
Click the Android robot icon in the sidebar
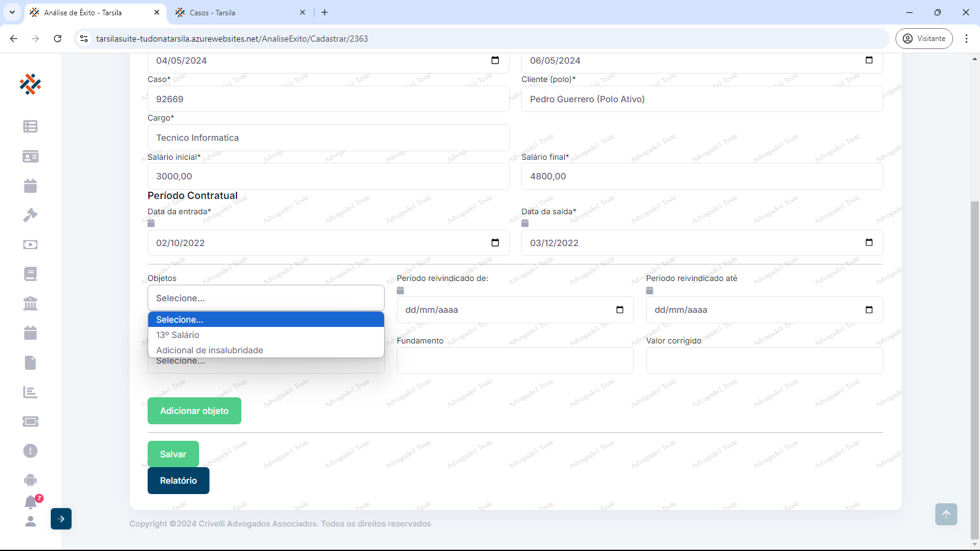(x=30, y=480)
